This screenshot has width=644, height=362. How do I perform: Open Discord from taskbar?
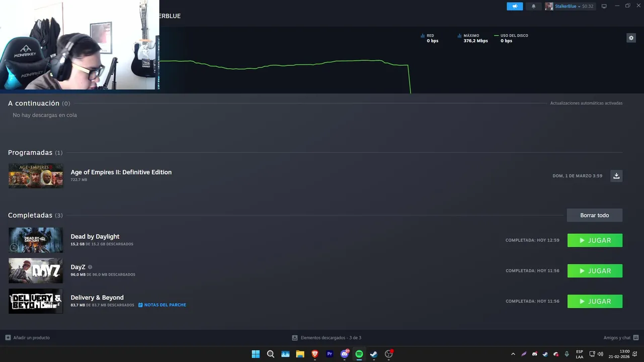pyautogui.click(x=345, y=354)
